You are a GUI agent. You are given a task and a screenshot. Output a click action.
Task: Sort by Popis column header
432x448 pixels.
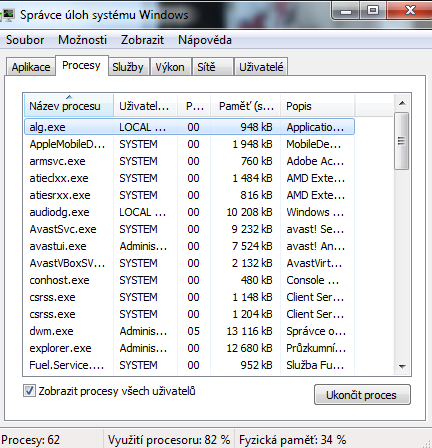318,106
